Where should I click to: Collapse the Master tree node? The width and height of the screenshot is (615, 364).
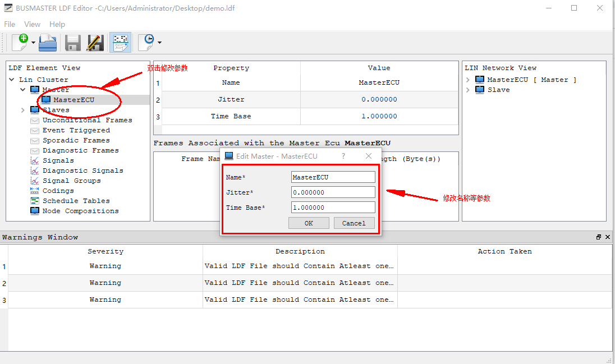coord(23,90)
